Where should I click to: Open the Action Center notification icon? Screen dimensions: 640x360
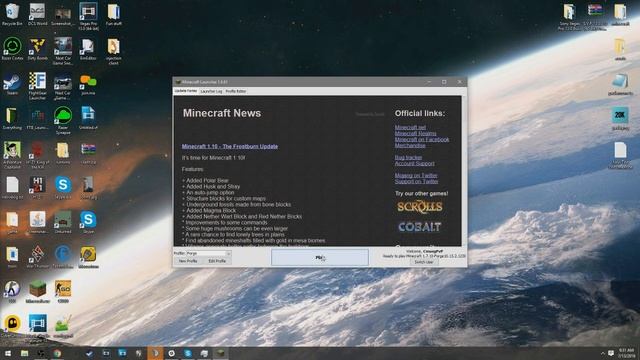[x=611, y=353]
